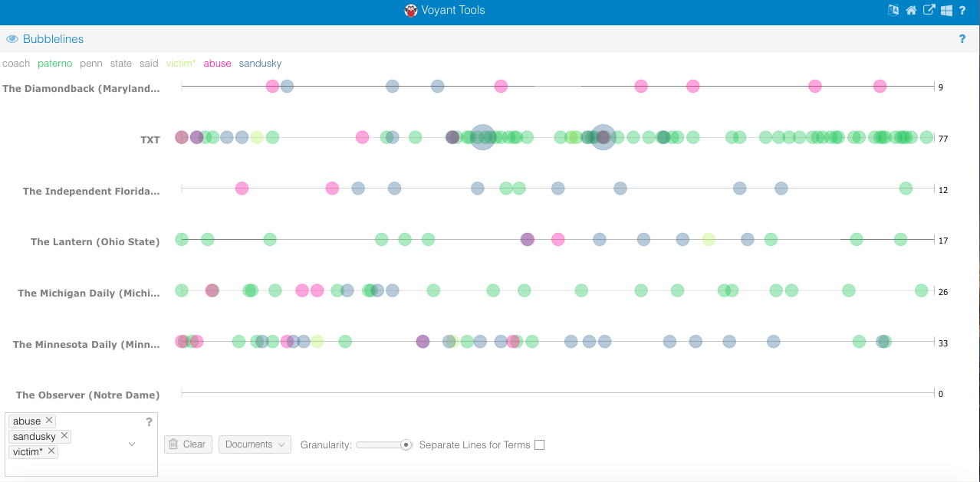Screen dimensions: 980x482
Task: Toggle the 'coach' term in legend
Action: point(16,64)
